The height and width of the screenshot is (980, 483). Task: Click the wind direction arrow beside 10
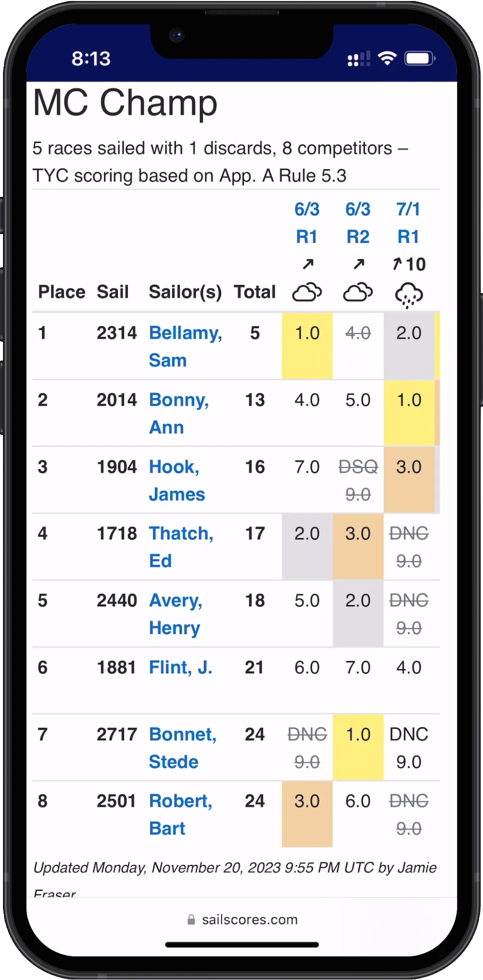(x=397, y=264)
